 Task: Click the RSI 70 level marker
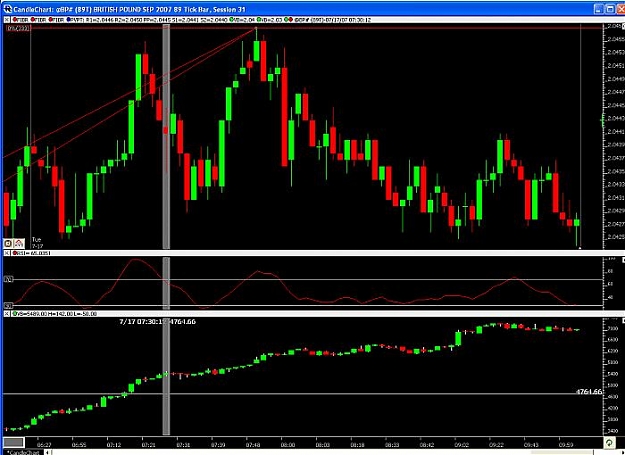pyautogui.click(x=8, y=280)
